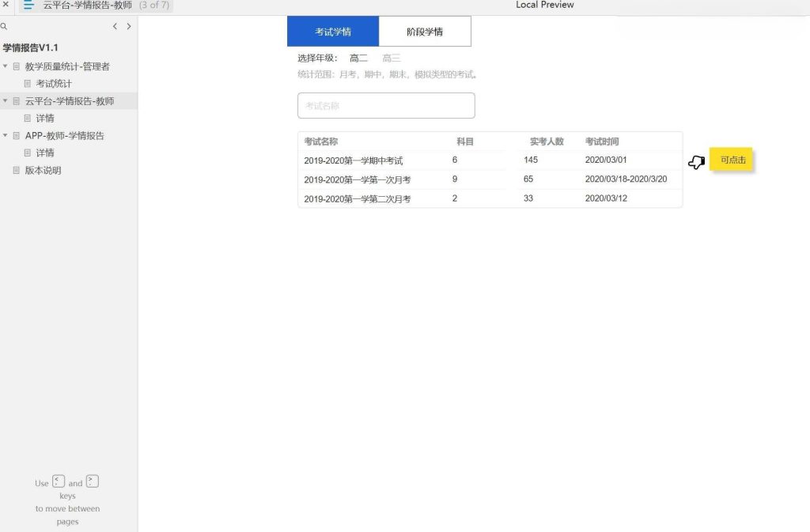Click the 考试名称 search input field

pyautogui.click(x=386, y=105)
